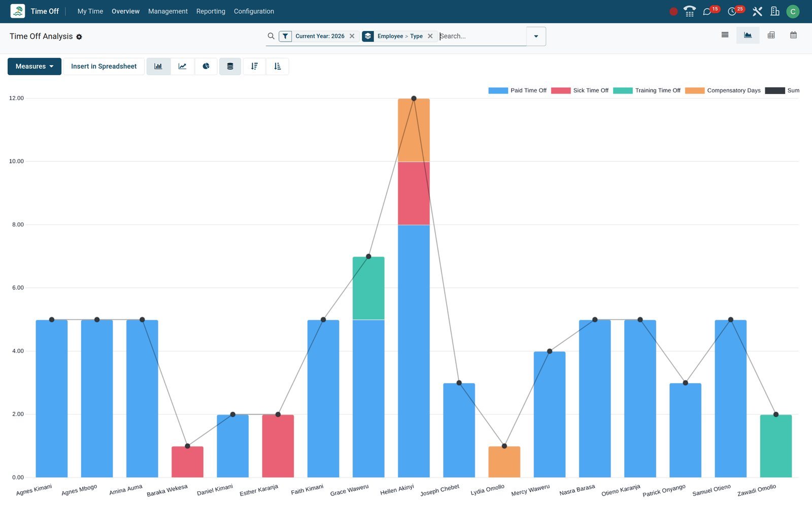Toggle the Sum legend entry

pos(782,90)
